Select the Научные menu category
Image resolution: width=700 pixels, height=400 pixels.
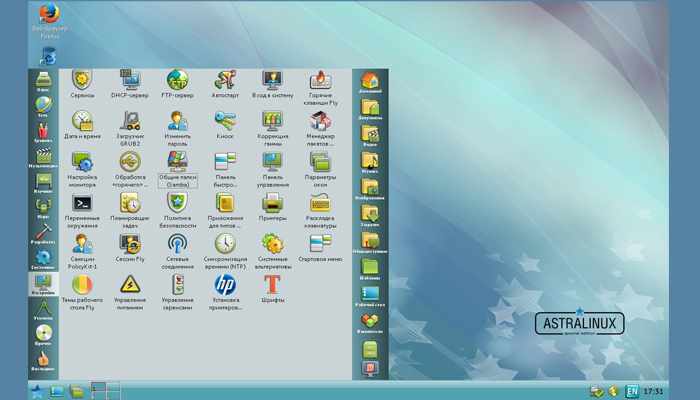tap(43, 183)
